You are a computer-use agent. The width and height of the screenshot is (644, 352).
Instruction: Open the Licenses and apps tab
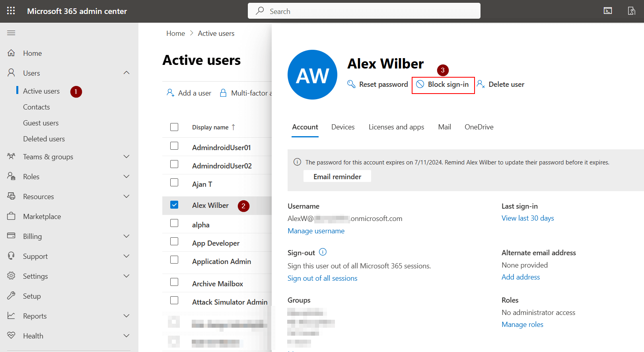396,127
